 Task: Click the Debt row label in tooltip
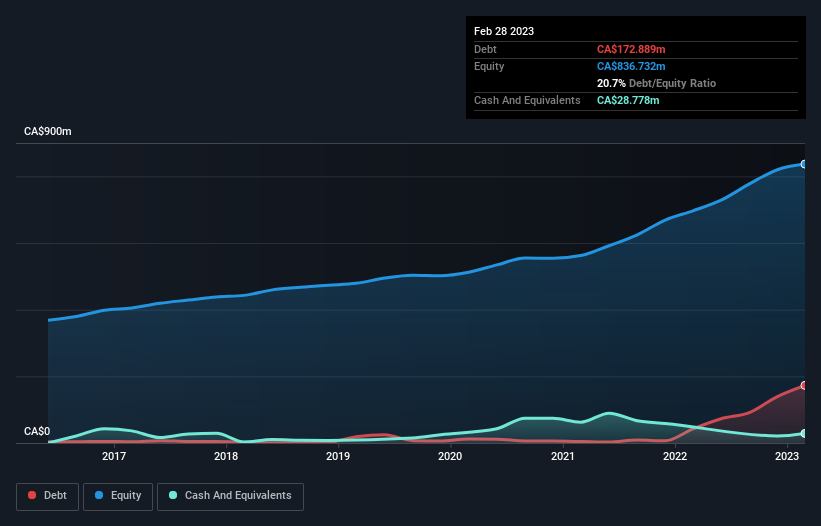point(485,49)
